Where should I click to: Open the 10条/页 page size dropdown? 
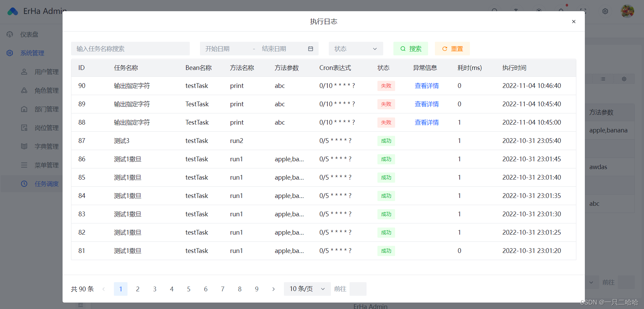pyautogui.click(x=306, y=289)
